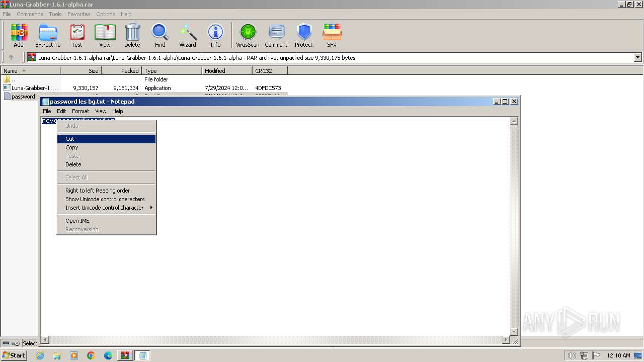Viewport: 644px width, 362px height.
Task: Click the Action Center flag icon
Action: [597, 355]
